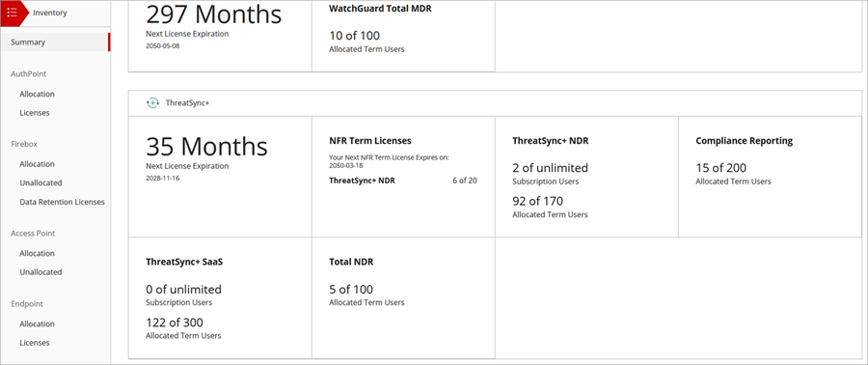Click the ThreatSync+ SaaS heading
868x365 pixels.
tap(184, 262)
